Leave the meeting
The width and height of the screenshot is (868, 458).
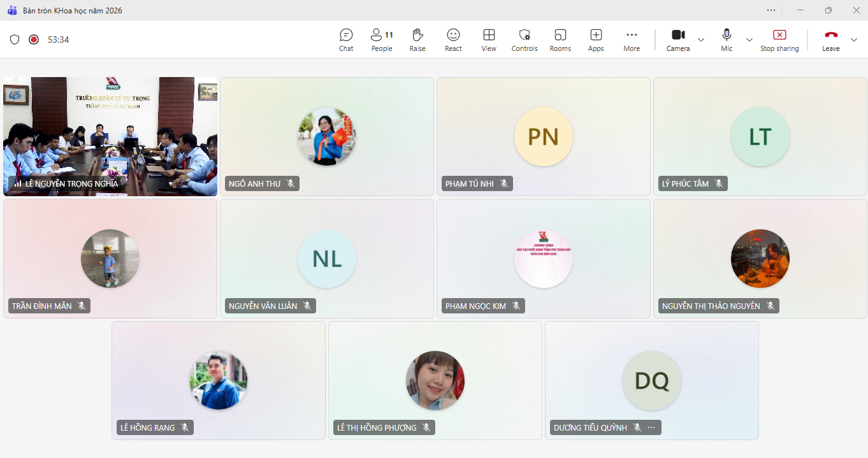tap(830, 39)
